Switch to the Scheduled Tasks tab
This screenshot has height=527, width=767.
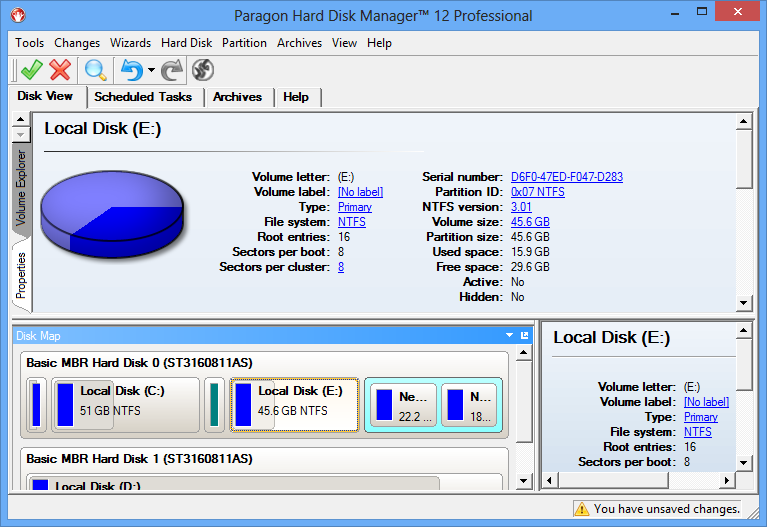143,97
